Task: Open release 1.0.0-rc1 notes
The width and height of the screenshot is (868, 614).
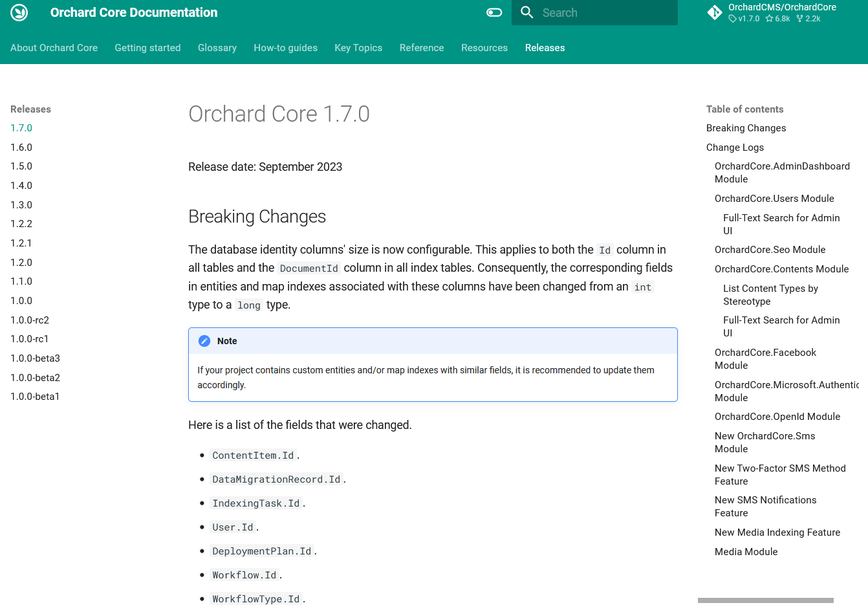Action: 30,339
